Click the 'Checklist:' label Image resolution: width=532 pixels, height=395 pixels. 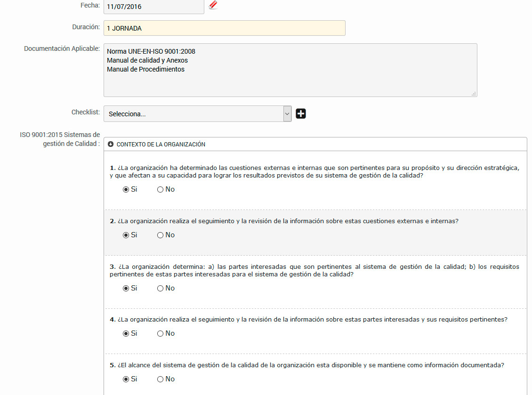coord(86,112)
